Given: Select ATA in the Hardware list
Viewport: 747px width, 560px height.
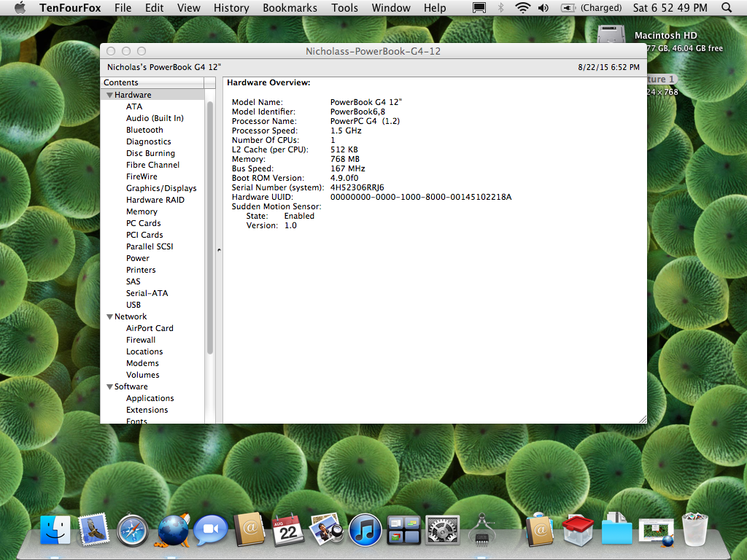Looking at the screenshot, I should point(134,106).
